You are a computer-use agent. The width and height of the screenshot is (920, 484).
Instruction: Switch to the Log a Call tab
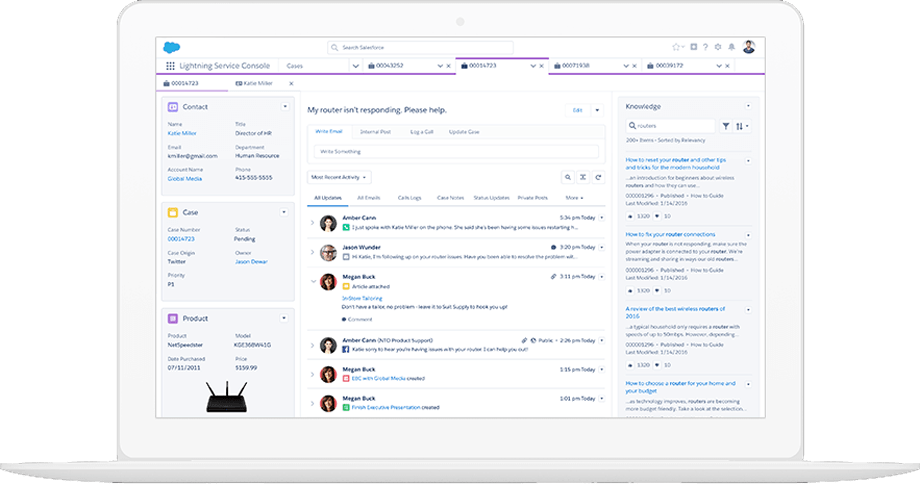tap(421, 132)
